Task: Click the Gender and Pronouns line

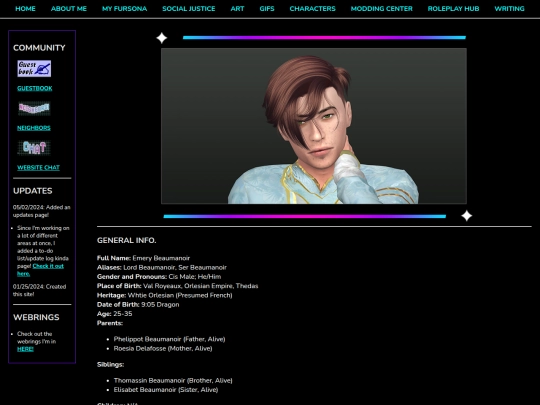Action: tap(159, 277)
